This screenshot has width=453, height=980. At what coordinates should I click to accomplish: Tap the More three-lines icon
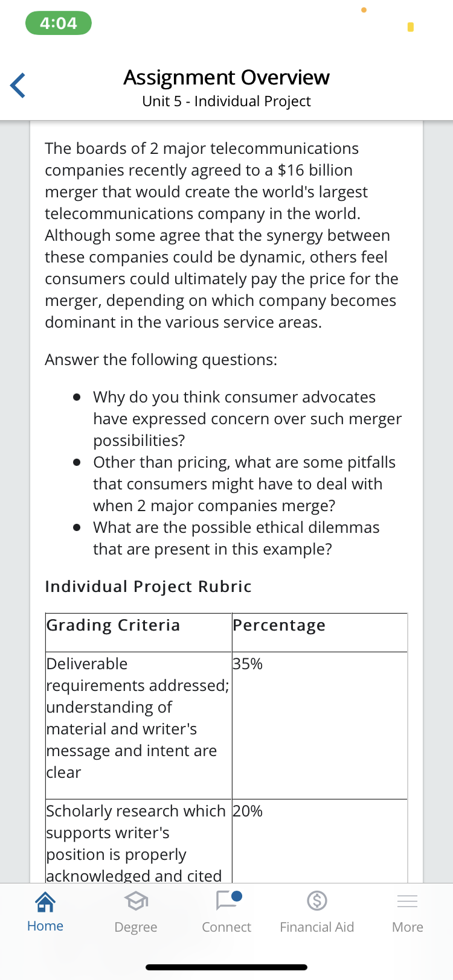point(408,901)
